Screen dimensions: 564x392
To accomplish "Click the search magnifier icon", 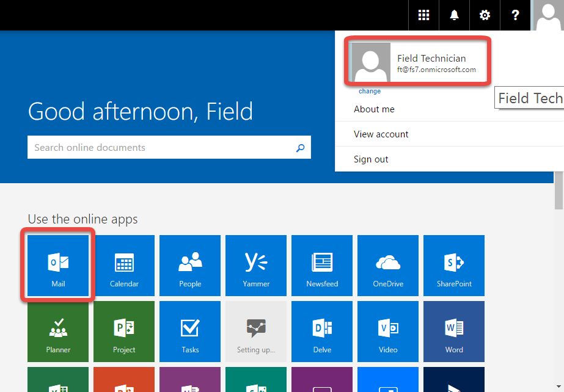I will [301, 148].
